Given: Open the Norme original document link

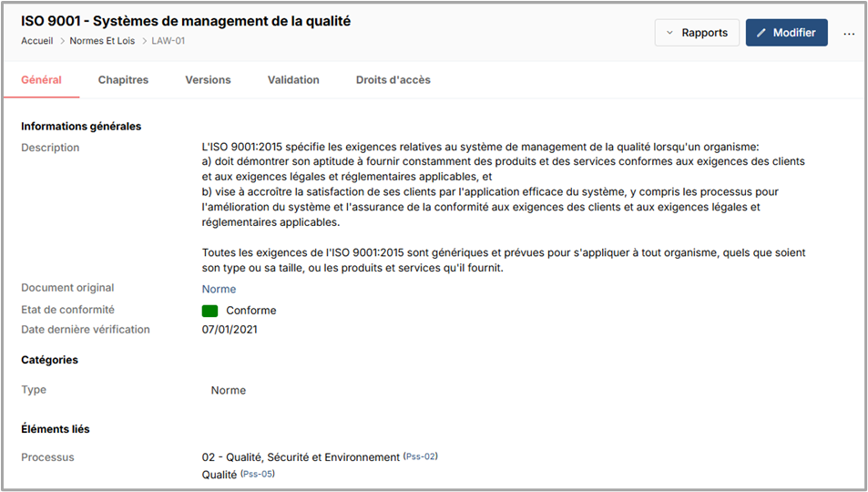Looking at the screenshot, I should pyautogui.click(x=219, y=289).
